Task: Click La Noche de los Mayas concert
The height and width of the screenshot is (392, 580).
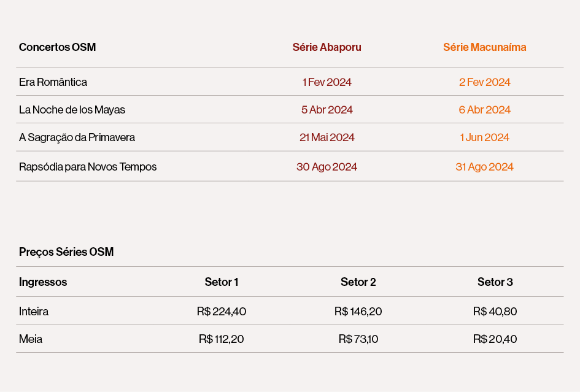Action: [x=72, y=110]
